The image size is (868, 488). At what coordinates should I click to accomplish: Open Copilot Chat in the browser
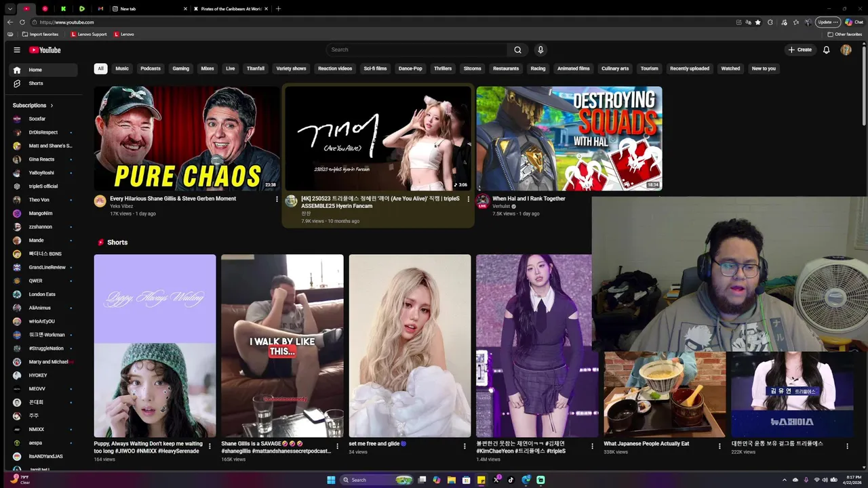854,22
